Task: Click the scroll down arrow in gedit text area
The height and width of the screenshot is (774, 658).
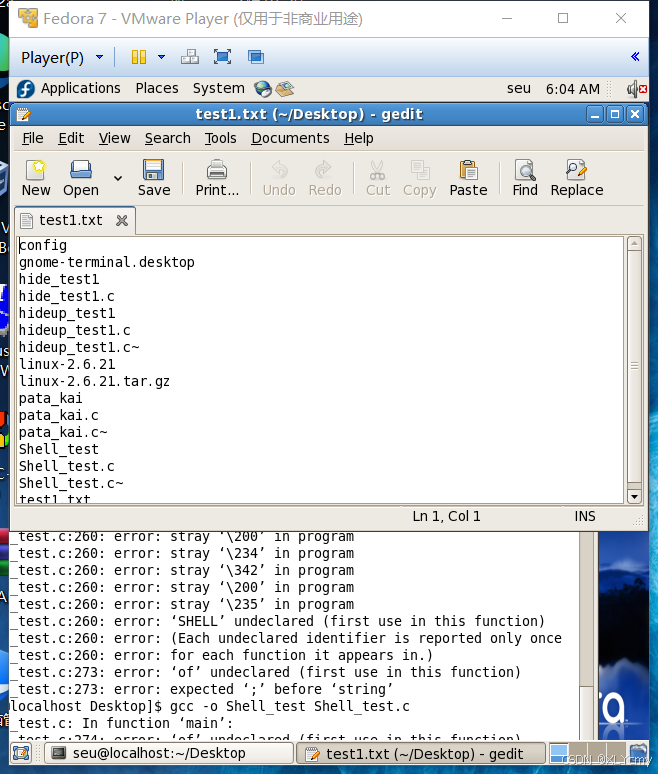Action: (x=634, y=497)
